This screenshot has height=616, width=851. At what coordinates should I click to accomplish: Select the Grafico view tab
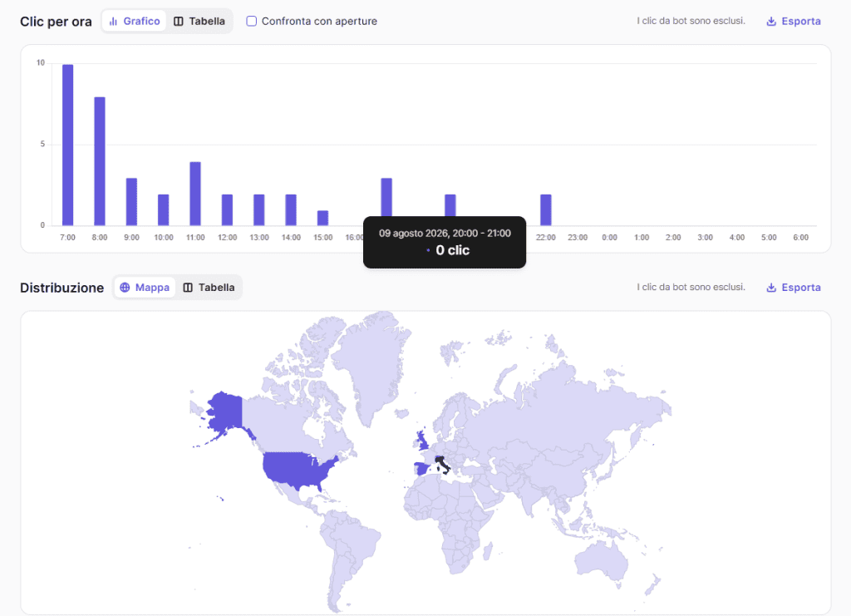point(134,21)
